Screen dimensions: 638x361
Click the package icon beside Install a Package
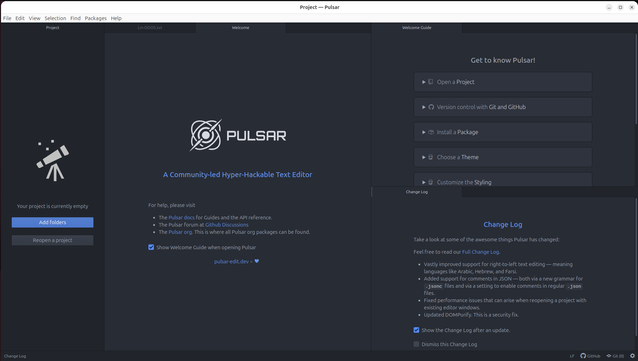(431, 132)
